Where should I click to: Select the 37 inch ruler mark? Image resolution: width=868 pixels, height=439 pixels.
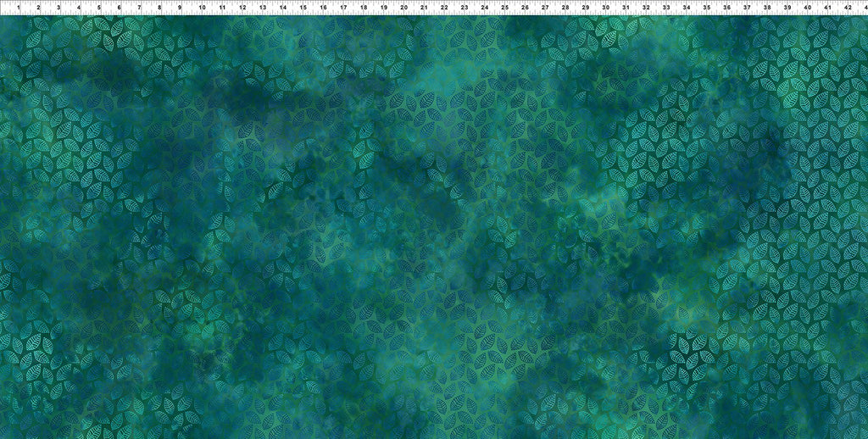[x=748, y=8]
